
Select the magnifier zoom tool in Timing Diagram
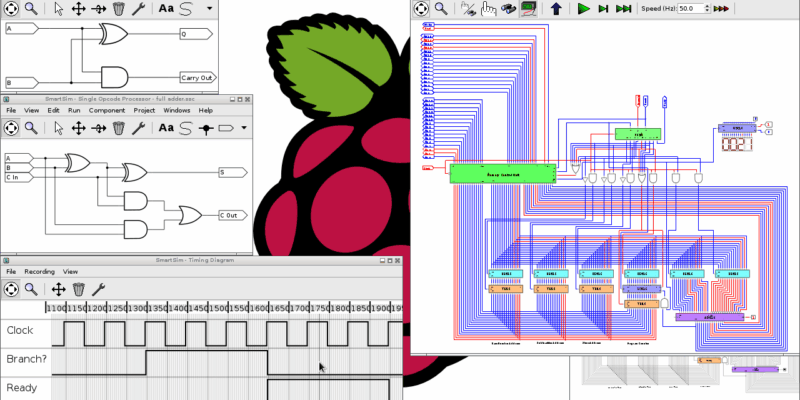[x=32, y=289]
